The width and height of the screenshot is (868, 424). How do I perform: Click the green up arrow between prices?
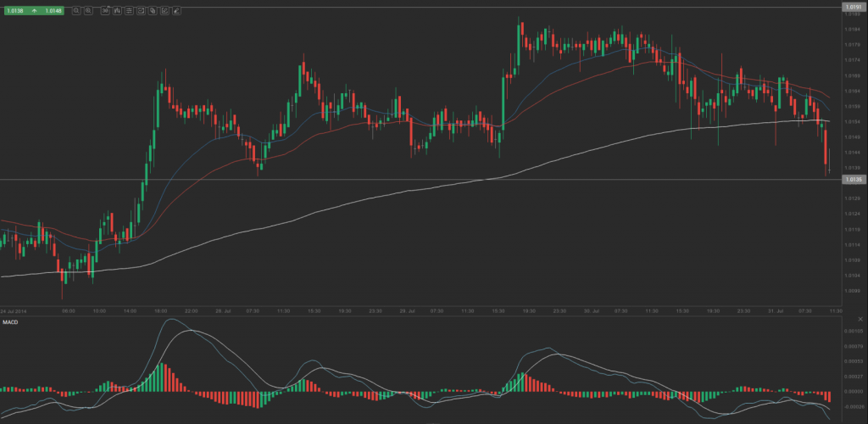point(32,11)
